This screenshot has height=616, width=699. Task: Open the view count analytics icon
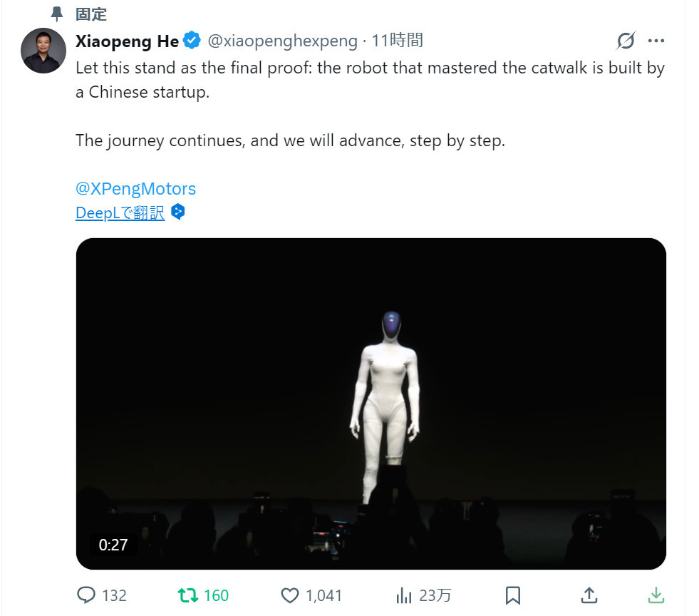click(x=403, y=595)
